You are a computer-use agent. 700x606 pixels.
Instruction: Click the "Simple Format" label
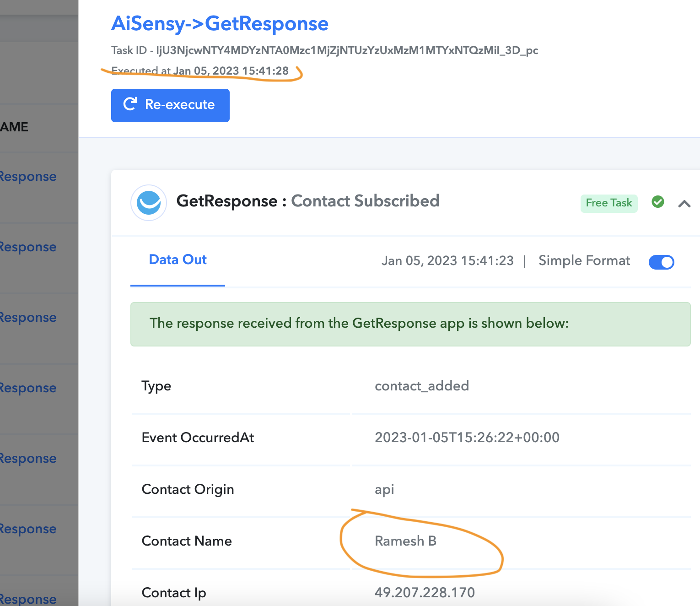coord(584,261)
